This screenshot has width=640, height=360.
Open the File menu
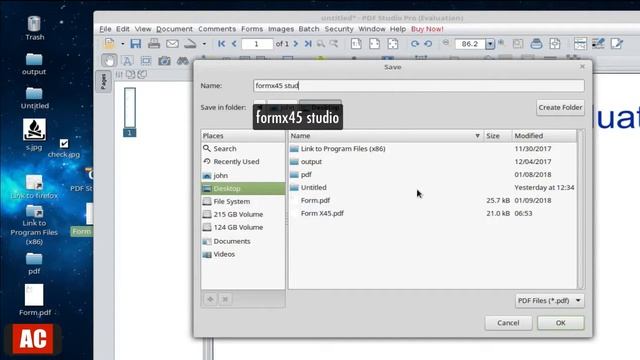[x=105, y=29]
